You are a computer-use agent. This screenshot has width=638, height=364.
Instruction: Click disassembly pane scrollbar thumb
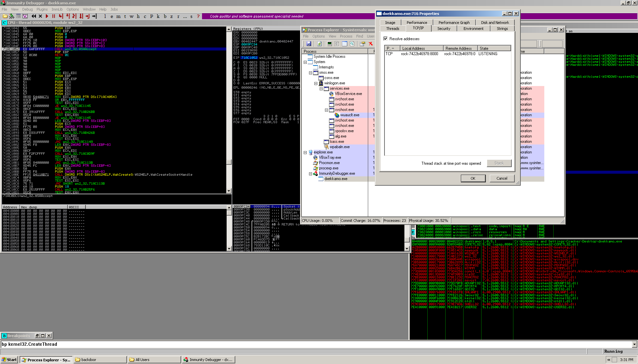(229, 162)
